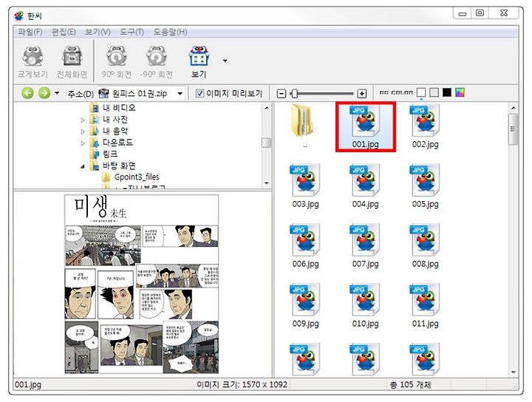Click file list scroll up arrow
The width and height of the screenshot is (532, 402).
click(x=514, y=108)
